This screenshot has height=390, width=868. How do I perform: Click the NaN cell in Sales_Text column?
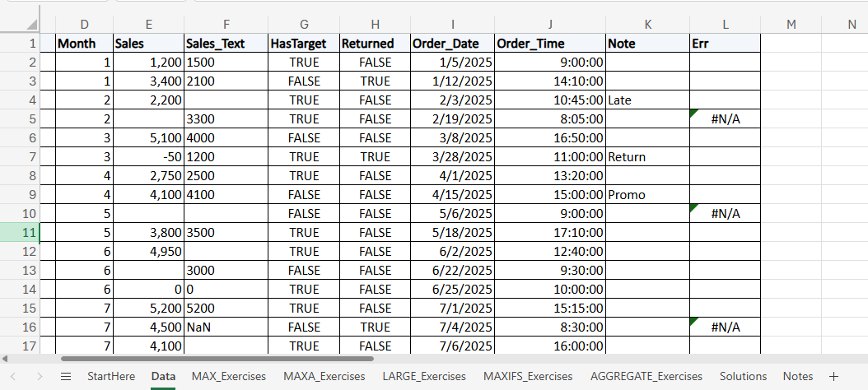[x=226, y=327]
